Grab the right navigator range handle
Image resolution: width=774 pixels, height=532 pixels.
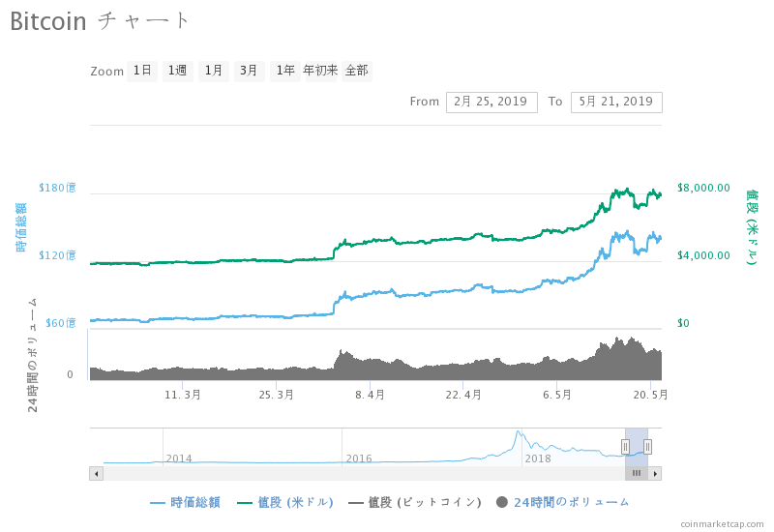coord(647,447)
